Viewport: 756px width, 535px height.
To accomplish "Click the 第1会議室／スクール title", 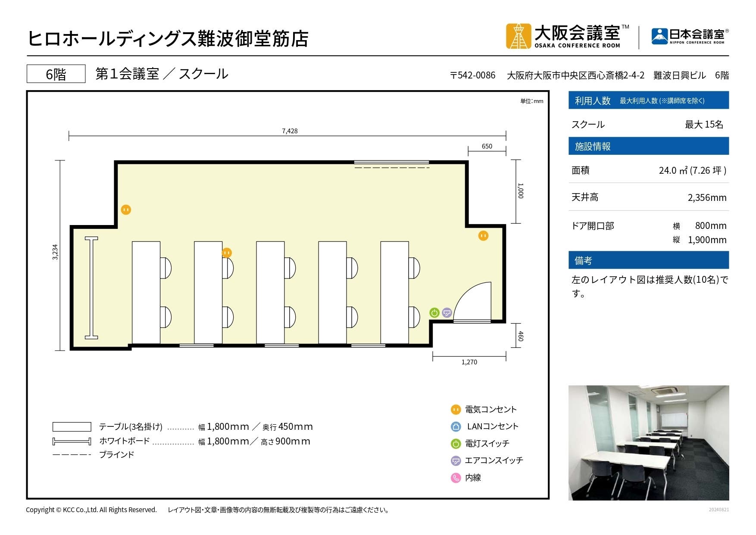I will coord(162,73).
